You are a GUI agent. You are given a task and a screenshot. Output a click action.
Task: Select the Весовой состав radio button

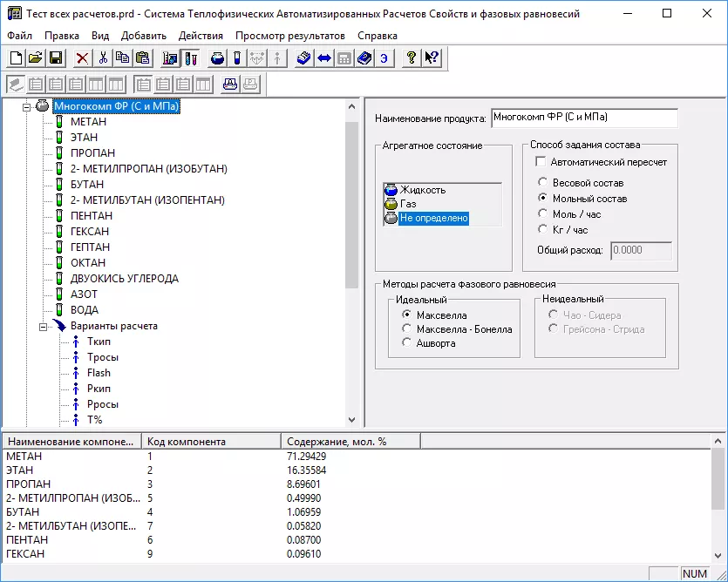tap(543, 183)
